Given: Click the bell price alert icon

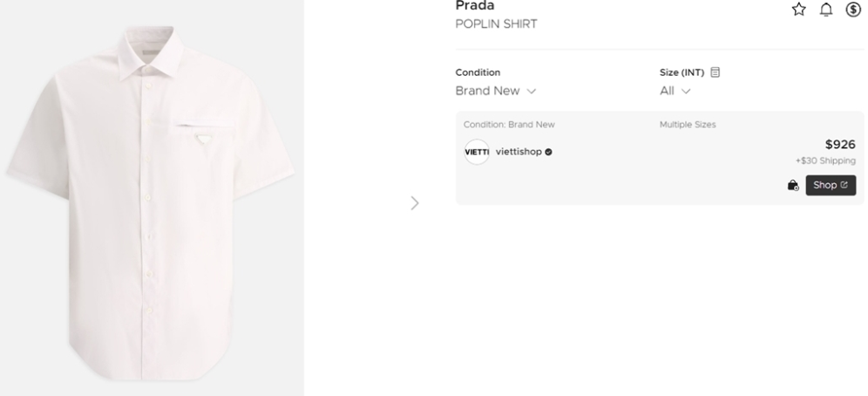Looking at the screenshot, I should click(826, 9).
